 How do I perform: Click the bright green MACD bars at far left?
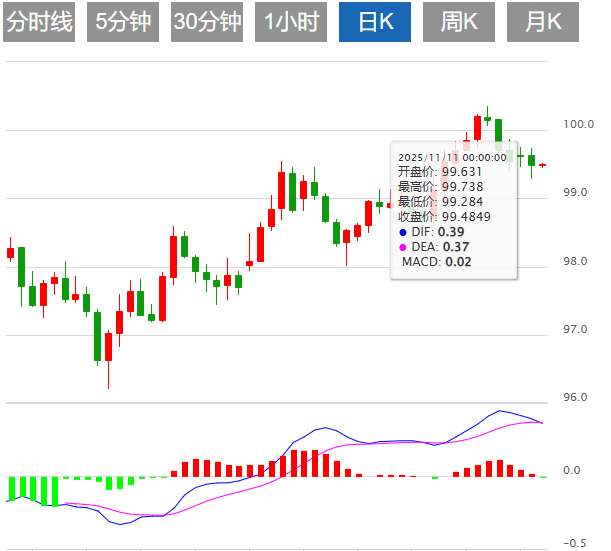30,490
